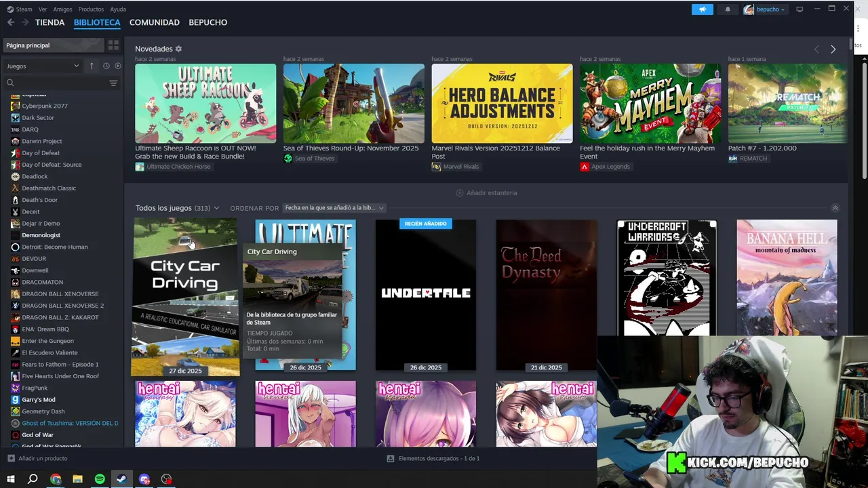Click the Garry's Mod game icon
Screen dimensions: 868x488
click(16, 399)
